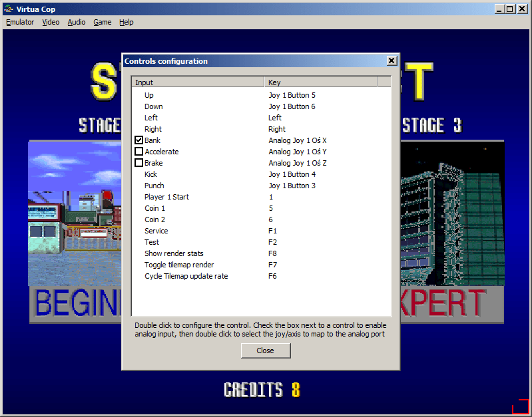Viewport: 532px width, 417px height.
Task: Sort by the Key column header
Action: click(320, 82)
